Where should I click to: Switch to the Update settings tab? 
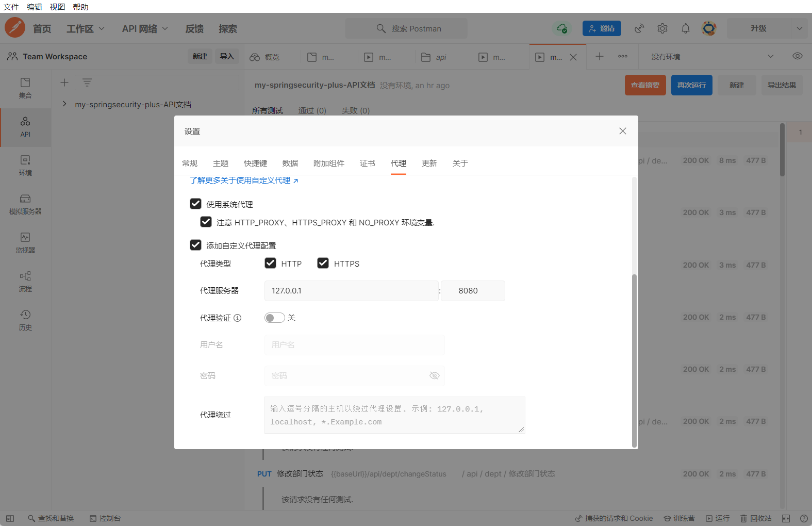tap(429, 163)
